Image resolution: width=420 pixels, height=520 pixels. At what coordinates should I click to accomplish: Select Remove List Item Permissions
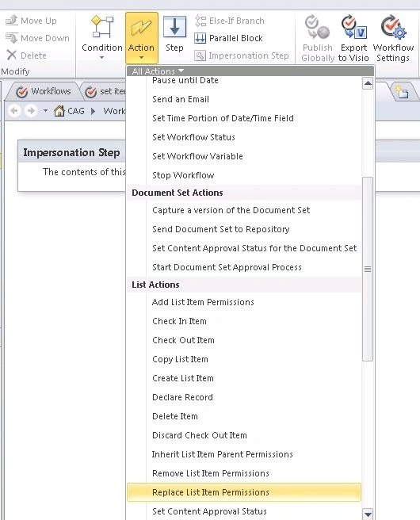(x=211, y=473)
